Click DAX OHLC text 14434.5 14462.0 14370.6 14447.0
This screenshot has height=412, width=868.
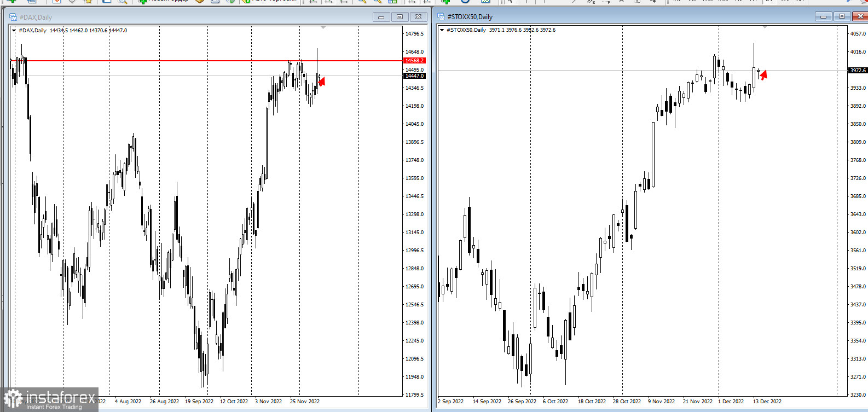(88, 31)
